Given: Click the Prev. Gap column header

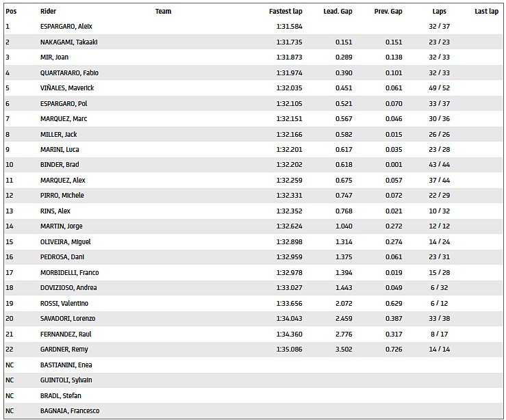Looking at the screenshot, I should (x=388, y=12).
